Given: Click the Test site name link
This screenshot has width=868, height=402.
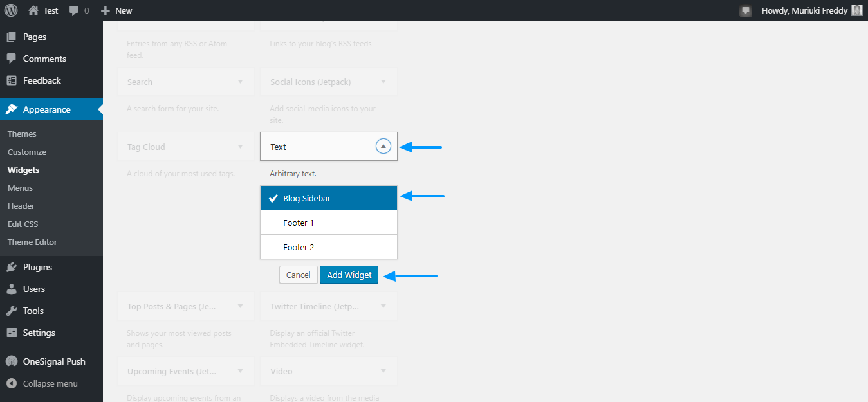Looking at the screenshot, I should point(51,10).
